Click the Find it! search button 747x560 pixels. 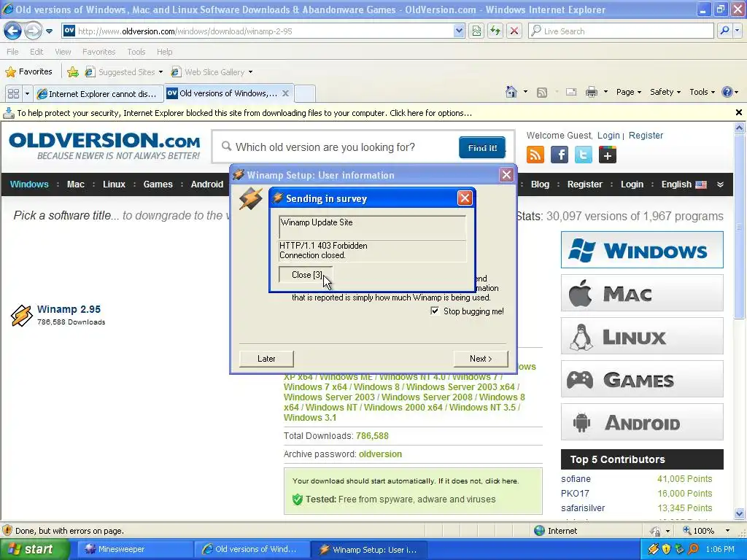[x=482, y=147]
